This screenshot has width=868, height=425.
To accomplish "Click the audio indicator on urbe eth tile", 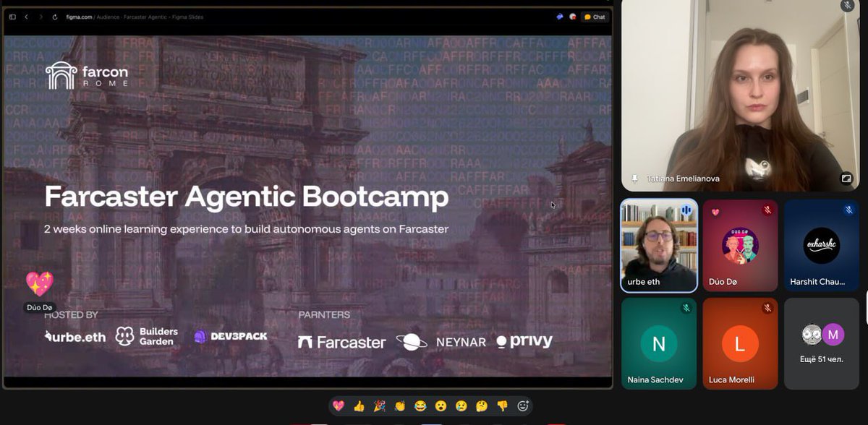I will pyautogui.click(x=686, y=210).
